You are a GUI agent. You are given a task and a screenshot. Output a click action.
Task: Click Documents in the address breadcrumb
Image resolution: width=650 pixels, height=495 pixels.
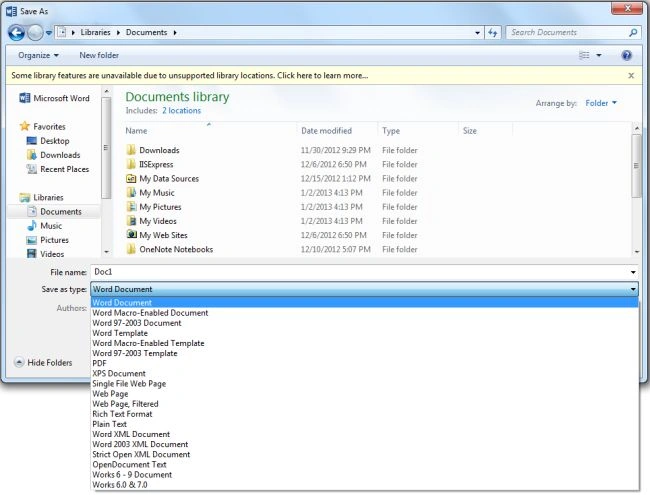point(146,32)
